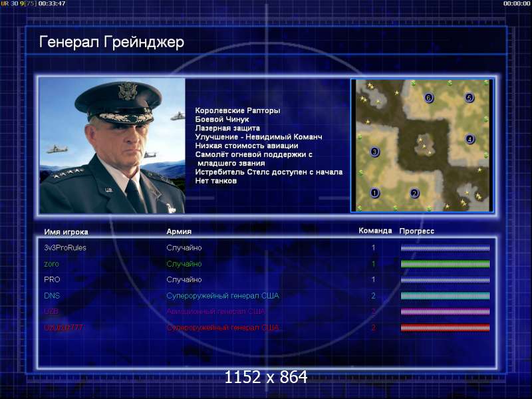The width and height of the screenshot is (532, 399).
Task: Click the 'Генерал Грейнджер' title
Action: point(112,42)
